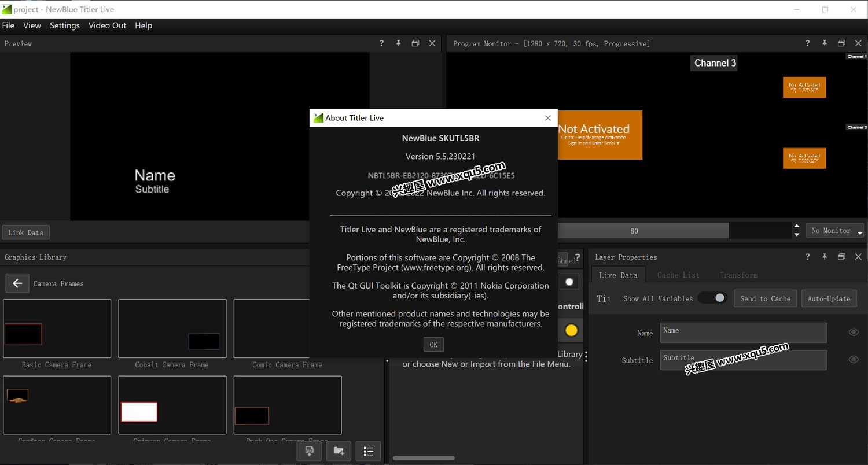
Task: Open the Help menu
Action: (144, 25)
